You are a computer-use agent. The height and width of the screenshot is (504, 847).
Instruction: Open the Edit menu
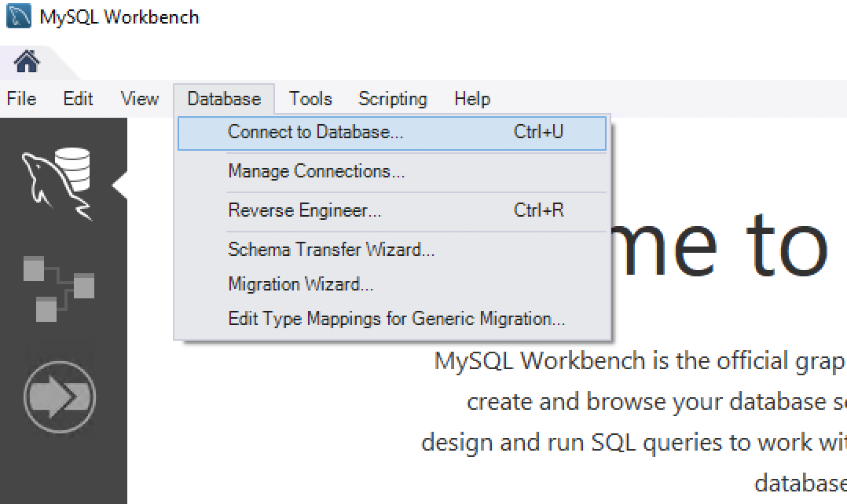tap(78, 99)
